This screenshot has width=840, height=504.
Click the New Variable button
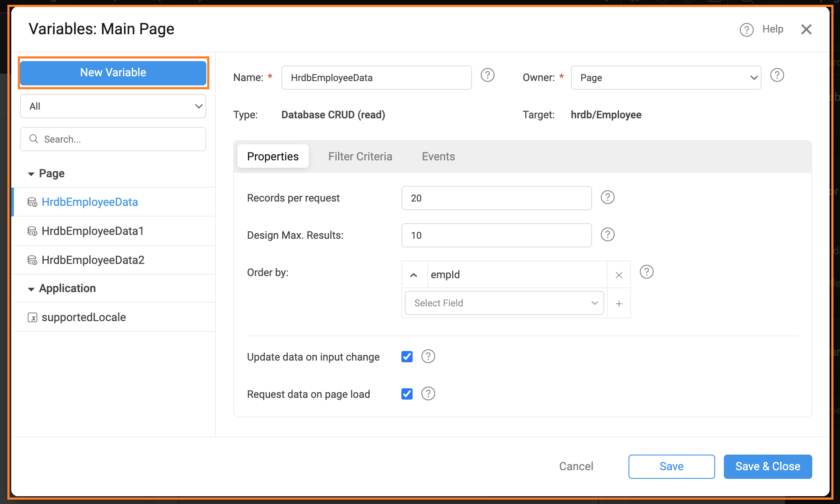[x=113, y=72]
